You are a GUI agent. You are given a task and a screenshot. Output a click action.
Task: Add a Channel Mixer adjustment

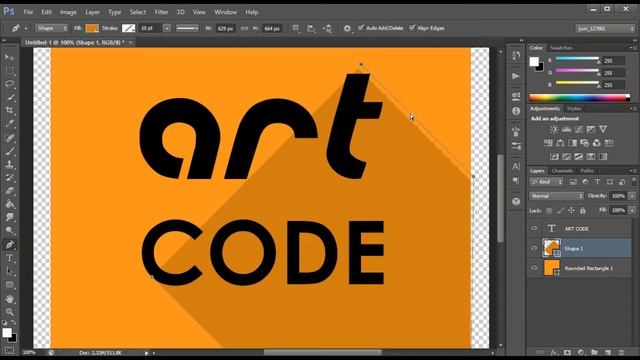pos(597,143)
